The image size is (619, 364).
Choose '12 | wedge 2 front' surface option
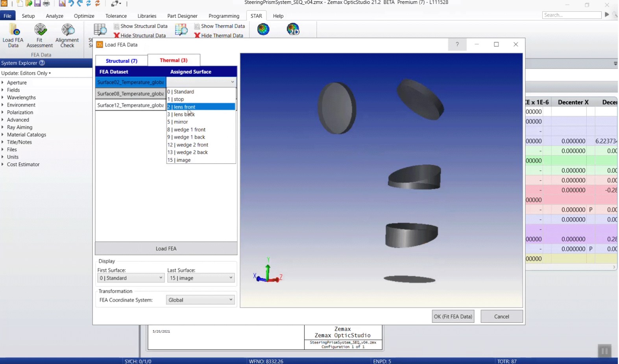[201, 145]
